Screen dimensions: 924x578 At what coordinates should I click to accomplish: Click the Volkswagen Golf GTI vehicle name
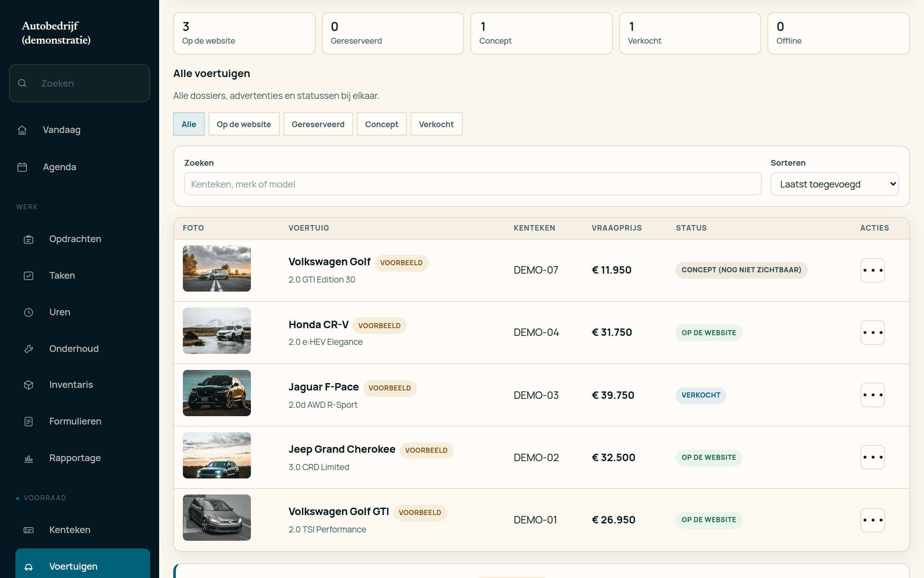coord(339,512)
